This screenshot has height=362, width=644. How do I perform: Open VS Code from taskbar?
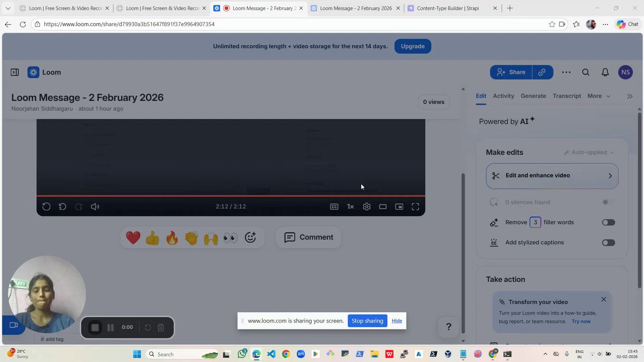tap(271, 354)
